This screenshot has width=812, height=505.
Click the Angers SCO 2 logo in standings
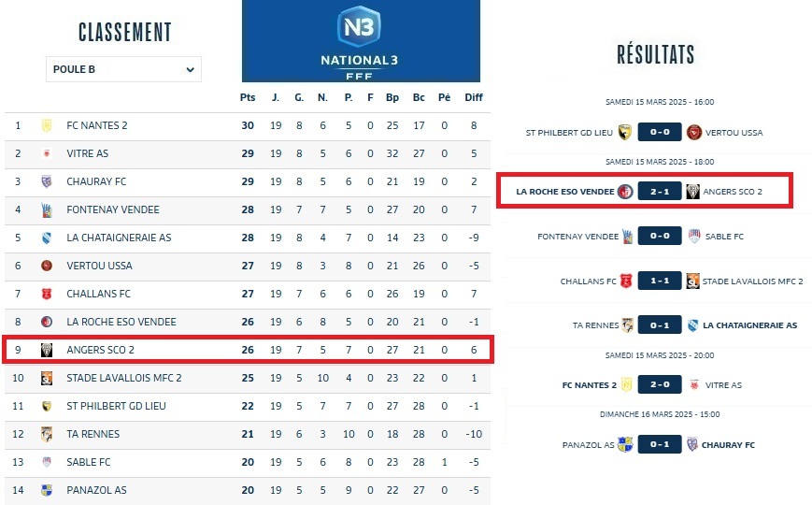coord(46,350)
